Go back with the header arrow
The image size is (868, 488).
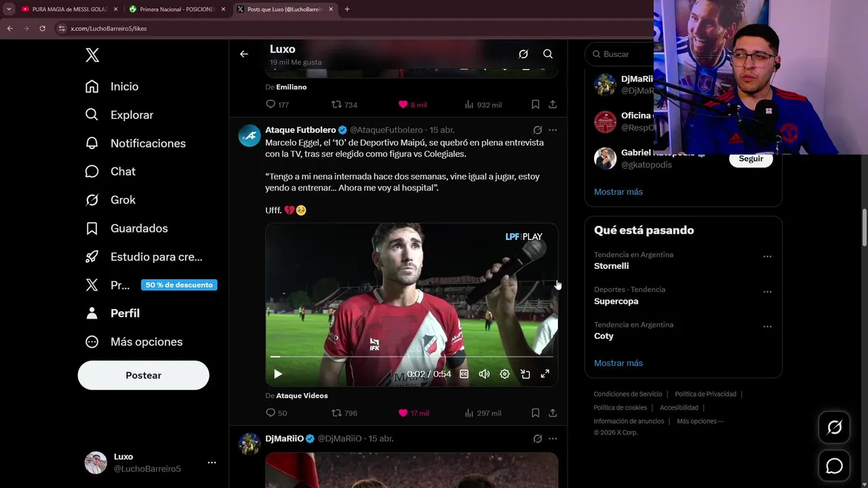[244, 54]
